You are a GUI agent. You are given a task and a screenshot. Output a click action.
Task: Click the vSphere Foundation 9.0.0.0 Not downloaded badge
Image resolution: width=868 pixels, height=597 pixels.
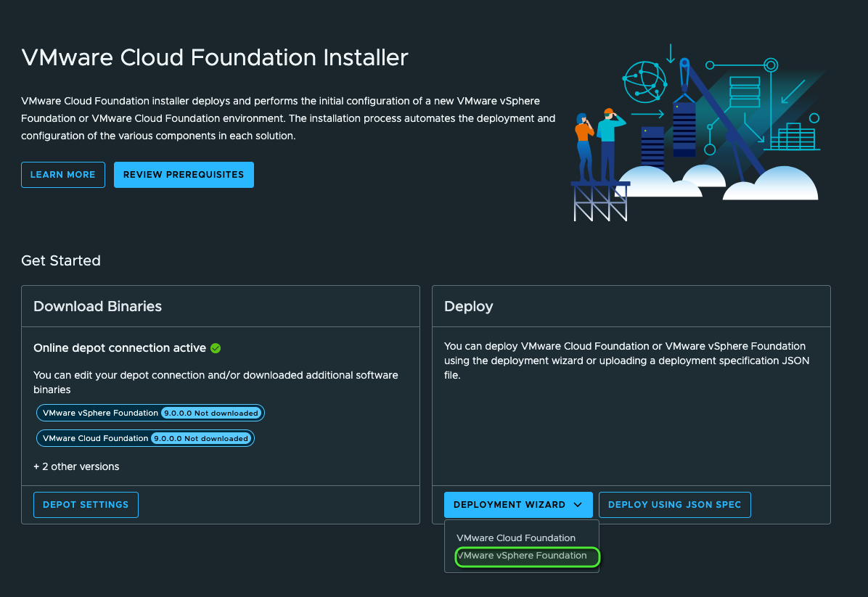(x=210, y=413)
